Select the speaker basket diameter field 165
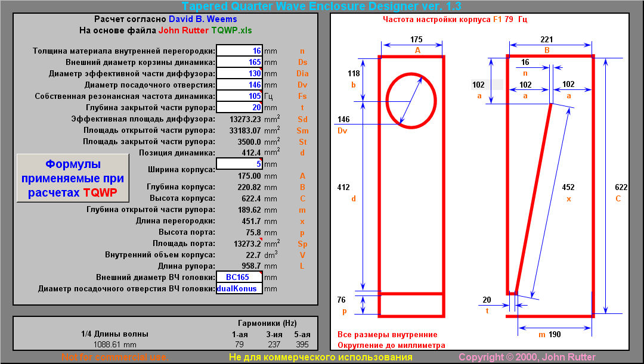This screenshot has width=644, height=364. point(240,62)
